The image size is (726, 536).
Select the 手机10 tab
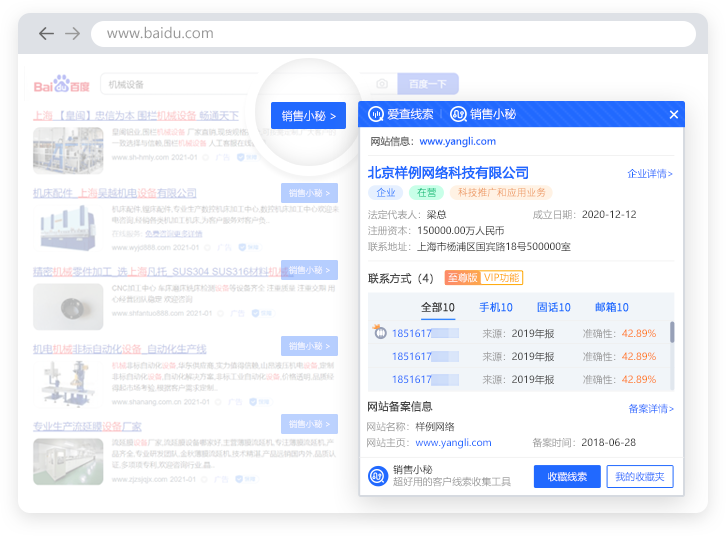tap(495, 307)
